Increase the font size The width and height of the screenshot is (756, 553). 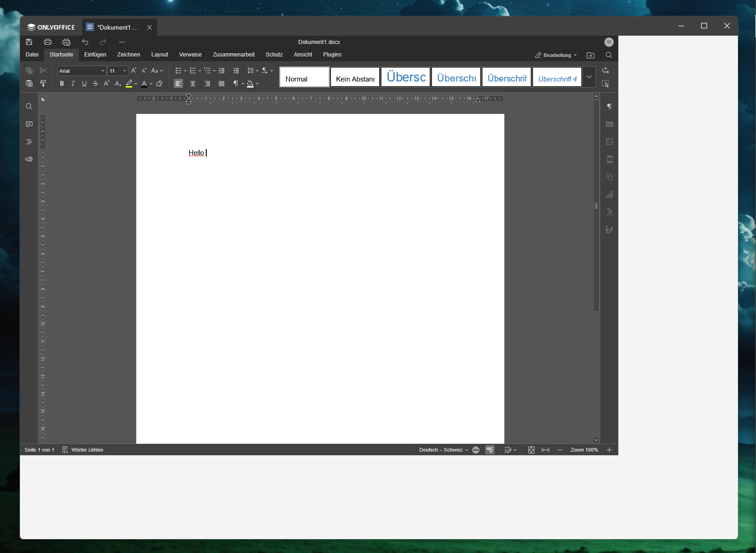(x=133, y=71)
